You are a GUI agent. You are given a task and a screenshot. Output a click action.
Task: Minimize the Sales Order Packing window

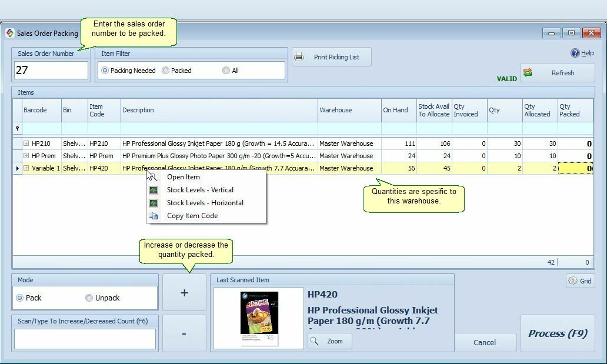[551, 34]
